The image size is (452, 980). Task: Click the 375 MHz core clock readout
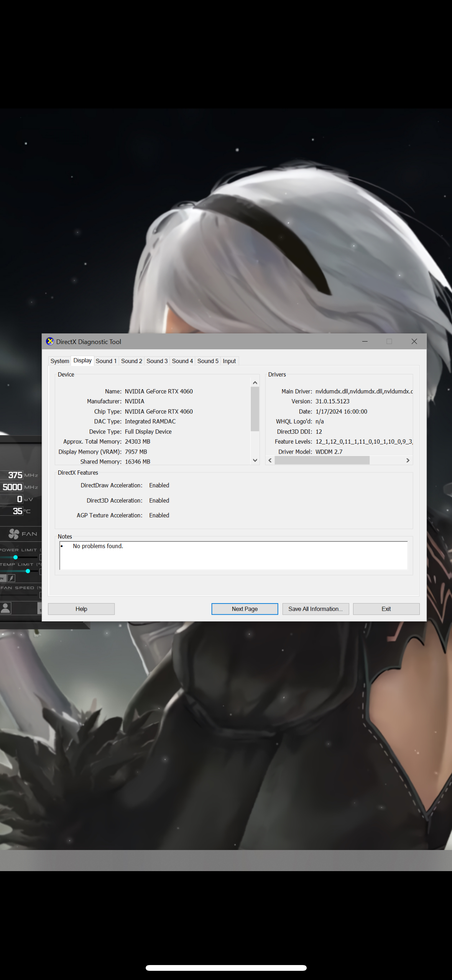(x=15, y=475)
